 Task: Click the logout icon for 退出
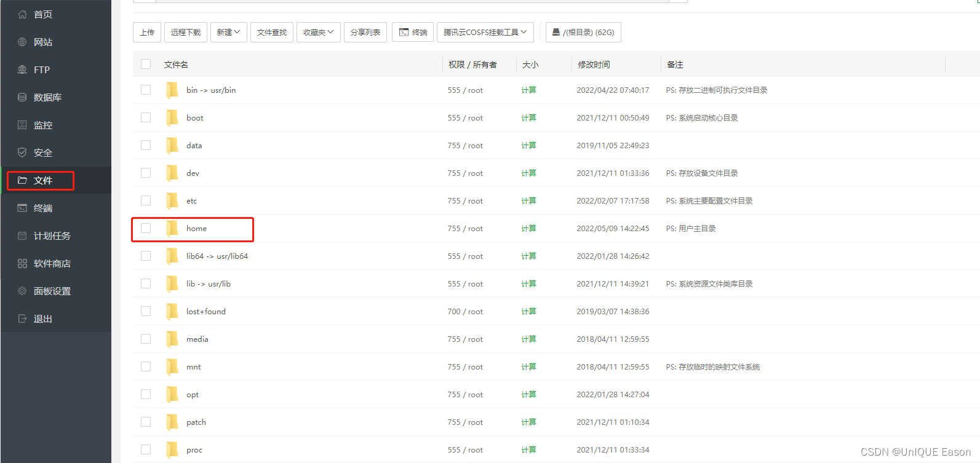click(22, 319)
